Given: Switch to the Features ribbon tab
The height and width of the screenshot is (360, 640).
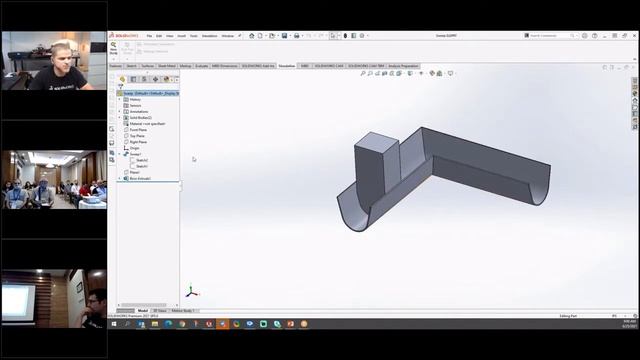Looking at the screenshot, I should (116, 66).
